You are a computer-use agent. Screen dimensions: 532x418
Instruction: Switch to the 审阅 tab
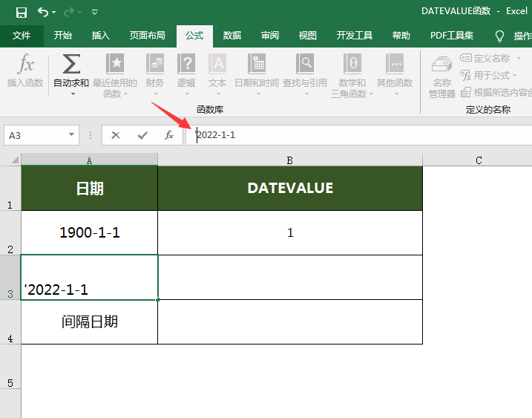click(270, 36)
